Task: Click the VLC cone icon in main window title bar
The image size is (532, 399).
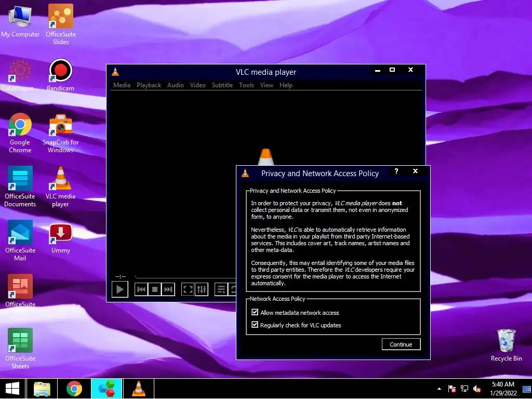Action: (115, 72)
